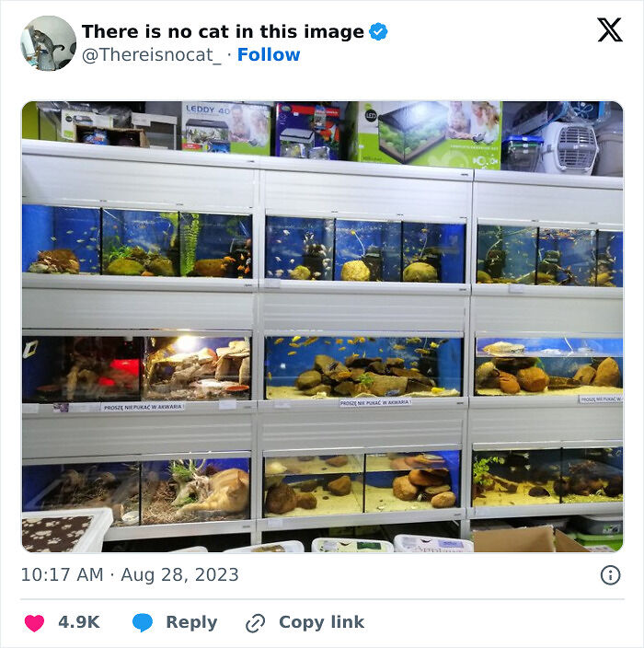This screenshot has width=644, height=648.
Task: Open "There is no cat in this image" profile name
Action: point(223,32)
